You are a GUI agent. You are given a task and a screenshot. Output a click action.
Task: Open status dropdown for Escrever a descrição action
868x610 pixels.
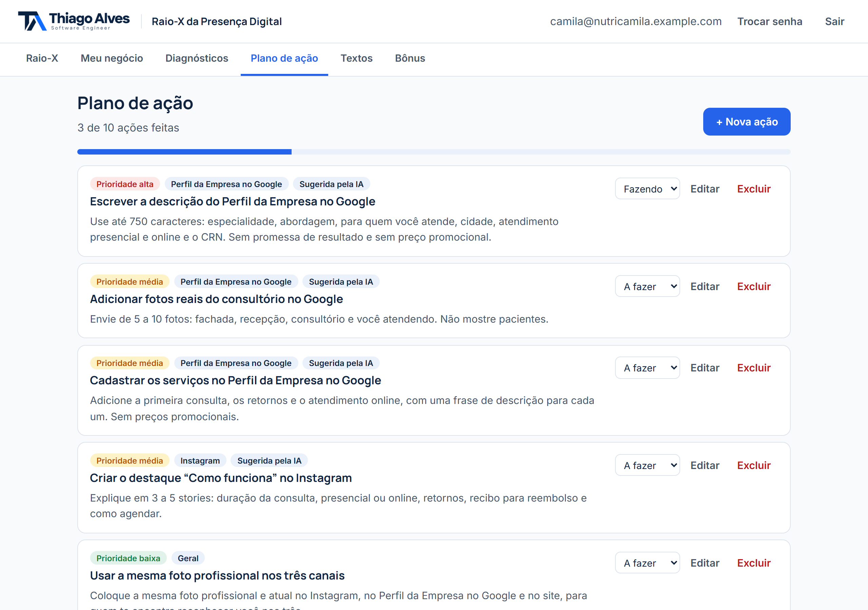pos(647,189)
